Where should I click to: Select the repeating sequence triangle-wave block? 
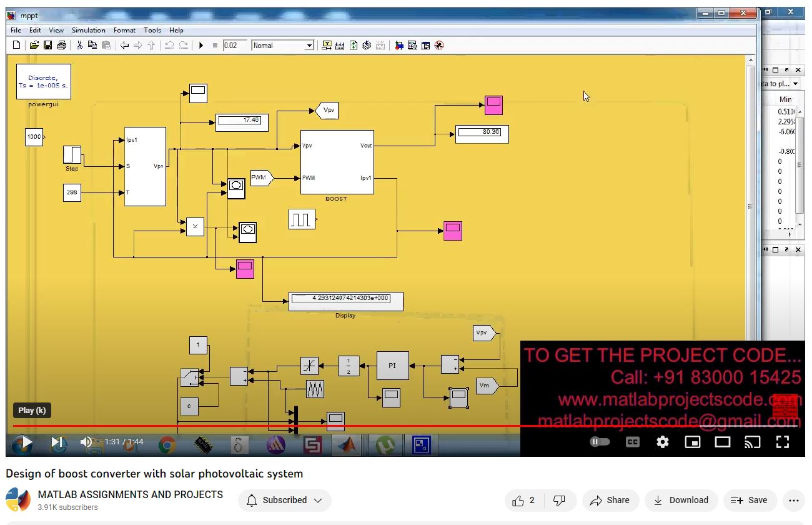315,389
